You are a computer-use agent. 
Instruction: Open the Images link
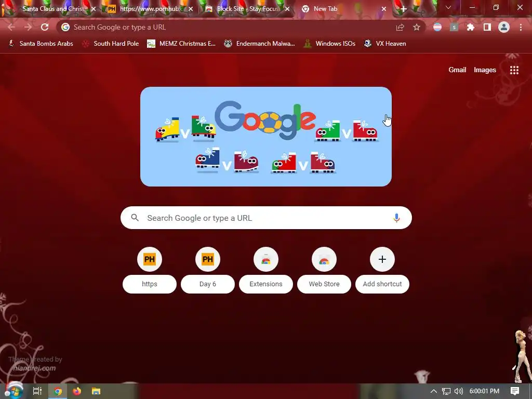tap(485, 70)
